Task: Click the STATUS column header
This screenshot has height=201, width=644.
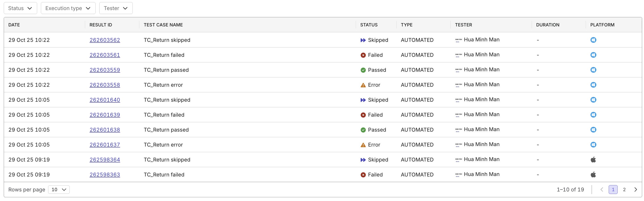Action: [x=369, y=25]
